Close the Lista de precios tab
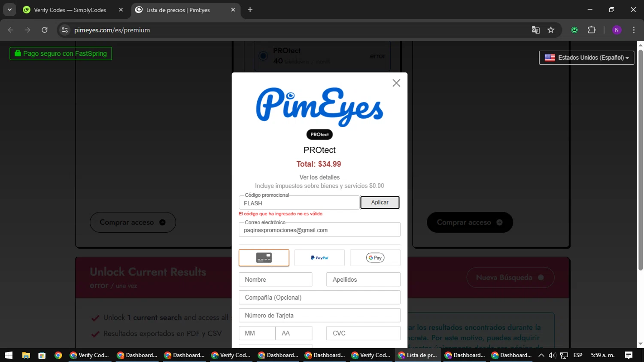 tap(233, 10)
